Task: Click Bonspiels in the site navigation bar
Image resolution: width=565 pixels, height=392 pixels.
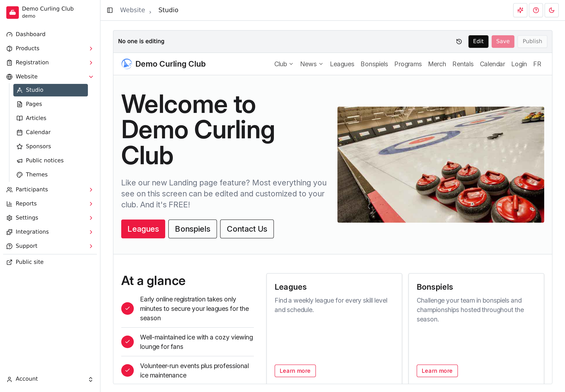Action: click(x=374, y=64)
